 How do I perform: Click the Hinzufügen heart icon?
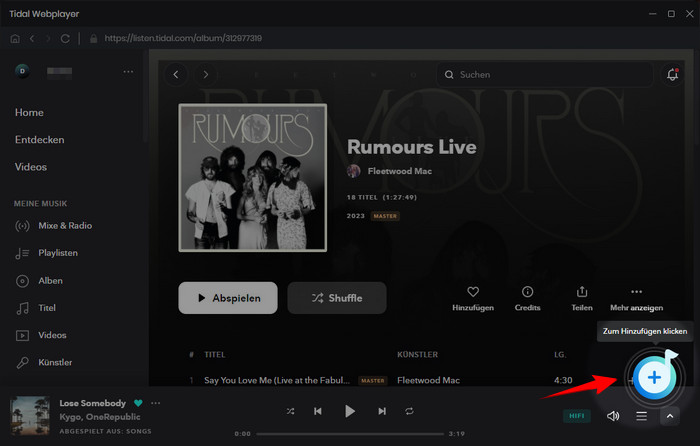473,292
